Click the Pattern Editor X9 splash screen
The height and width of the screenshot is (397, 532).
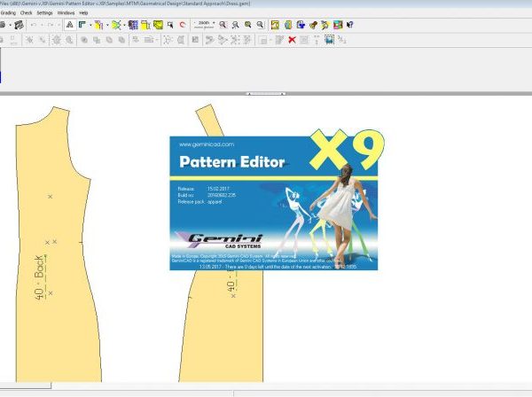tap(273, 202)
